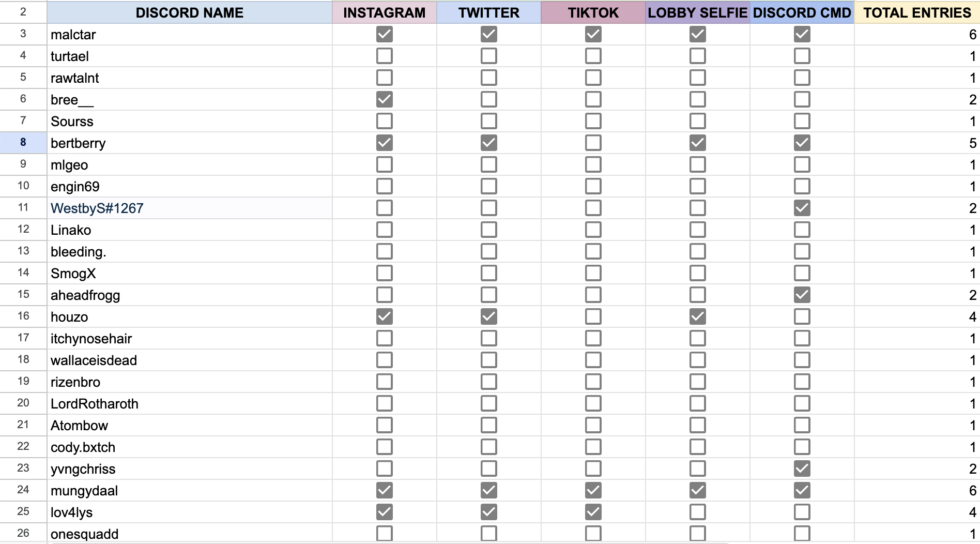Uncheck houzo's Lobby Selfie checkbox
Screen dimensions: 980x544
[698, 316]
